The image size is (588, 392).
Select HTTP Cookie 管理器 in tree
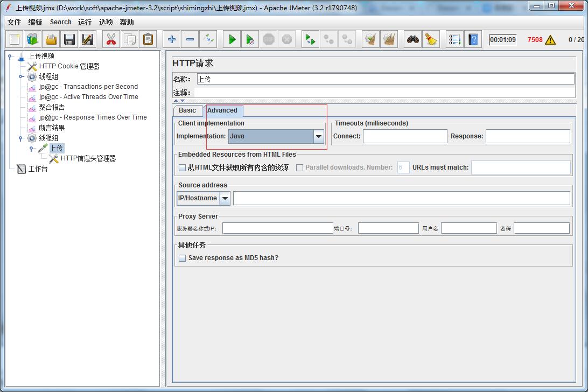point(69,66)
